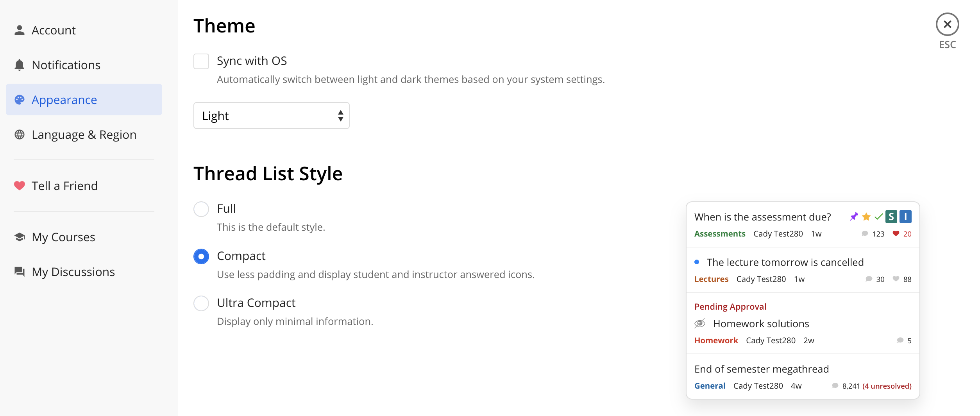Click the purple pin icon in preview

[x=854, y=217]
